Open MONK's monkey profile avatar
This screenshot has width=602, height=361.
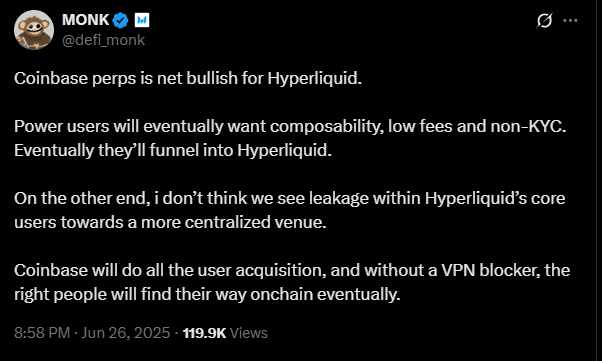[34, 30]
